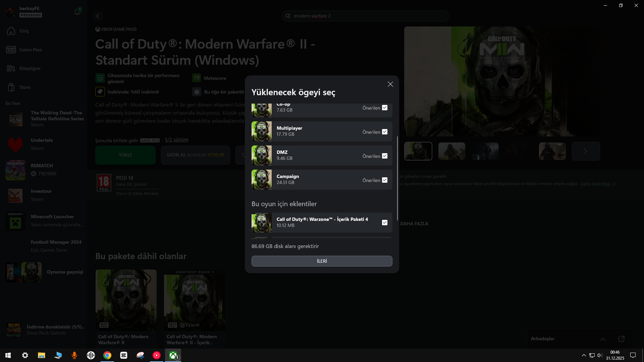644x362 pixels.
Task: Click the berkayFE profile avatar
Action: [10, 12]
